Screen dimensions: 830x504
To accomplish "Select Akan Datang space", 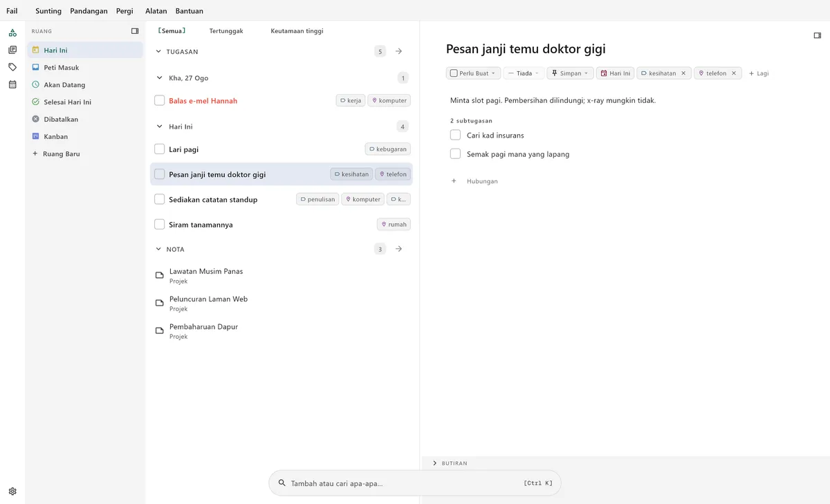I will [85, 85].
